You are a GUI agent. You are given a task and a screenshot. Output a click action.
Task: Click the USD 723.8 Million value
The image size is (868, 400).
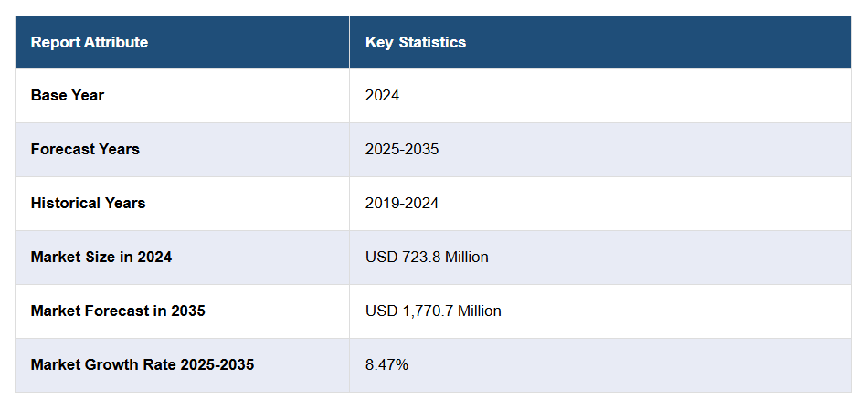pos(427,257)
